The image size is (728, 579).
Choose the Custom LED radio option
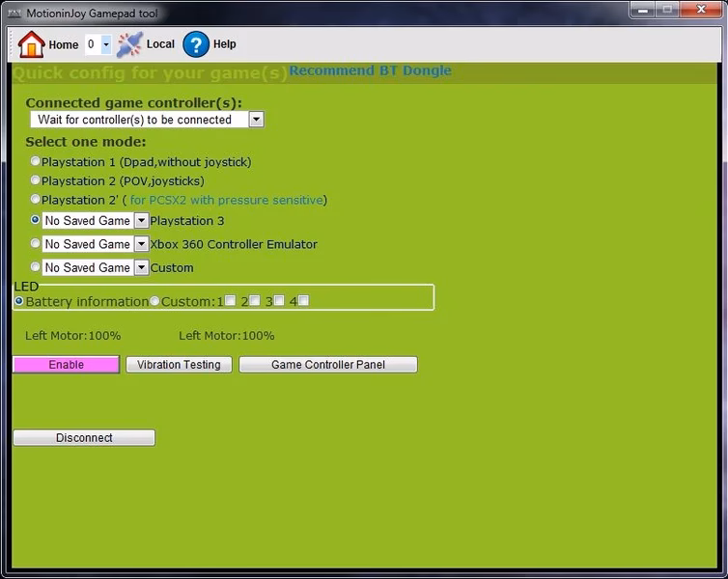tap(154, 301)
